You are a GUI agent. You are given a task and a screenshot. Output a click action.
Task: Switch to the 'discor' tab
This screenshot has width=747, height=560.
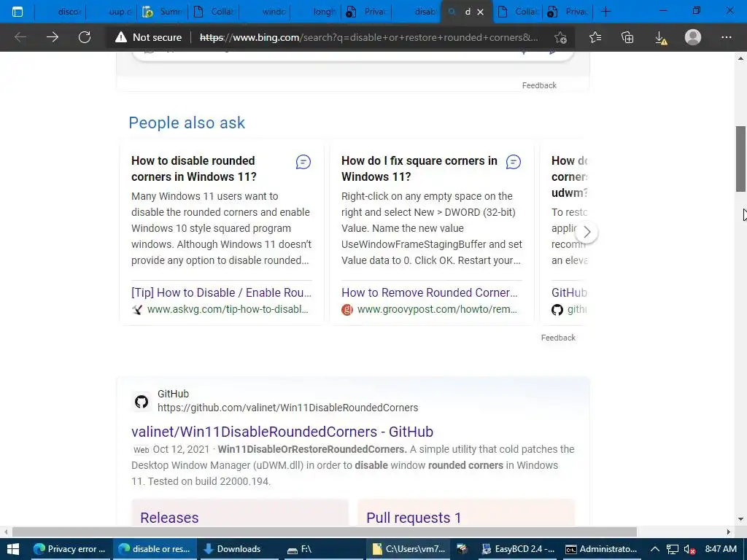point(61,12)
